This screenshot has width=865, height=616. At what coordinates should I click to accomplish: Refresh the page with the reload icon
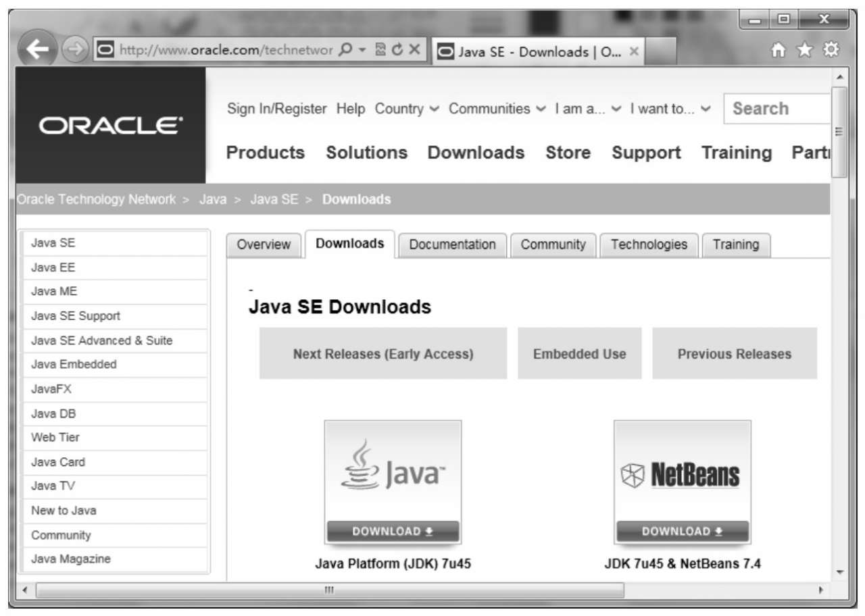point(397,50)
